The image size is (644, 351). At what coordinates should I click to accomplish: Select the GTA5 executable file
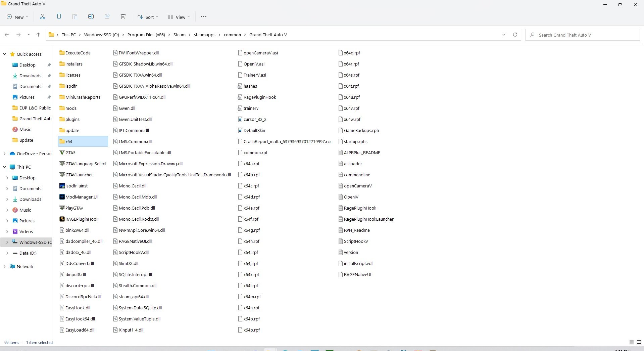68,152
